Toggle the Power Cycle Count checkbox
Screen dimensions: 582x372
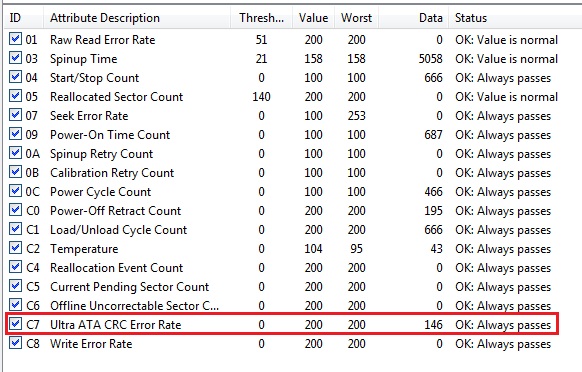[x=15, y=191]
